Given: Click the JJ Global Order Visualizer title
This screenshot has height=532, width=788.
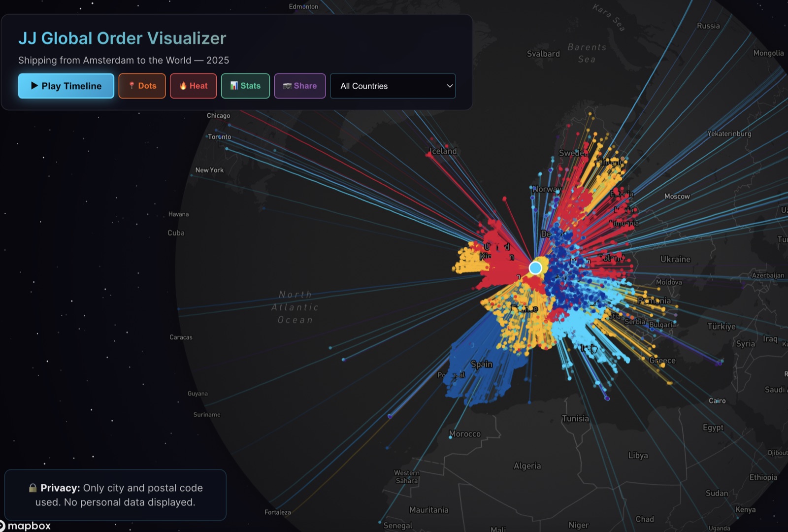Looking at the screenshot, I should [122, 38].
